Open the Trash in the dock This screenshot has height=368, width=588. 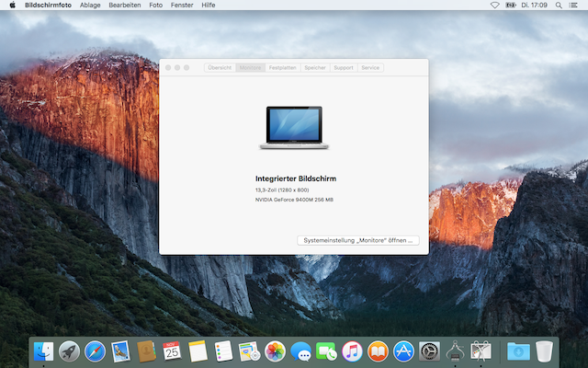[x=545, y=351]
